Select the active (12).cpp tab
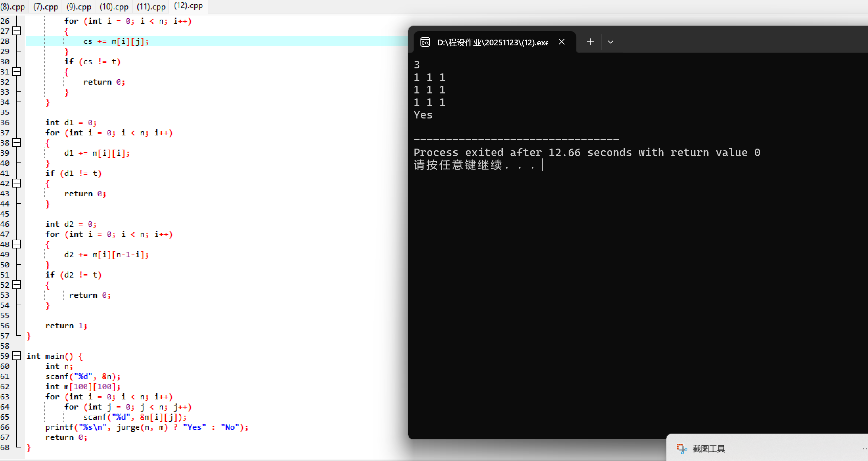The width and height of the screenshot is (868, 461). point(188,6)
